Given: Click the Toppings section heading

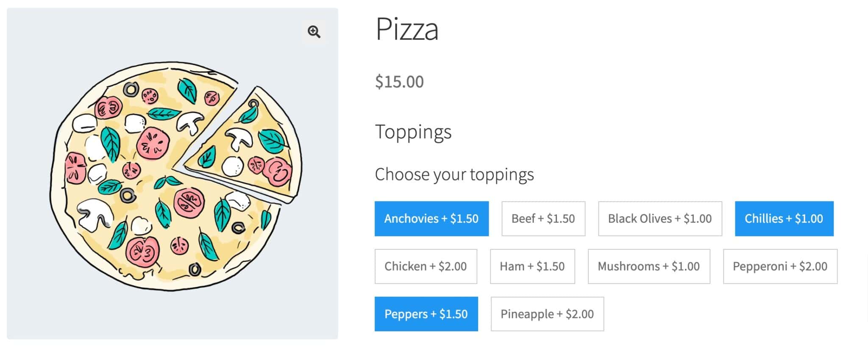Looking at the screenshot, I should pyautogui.click(x=413, y=132).
